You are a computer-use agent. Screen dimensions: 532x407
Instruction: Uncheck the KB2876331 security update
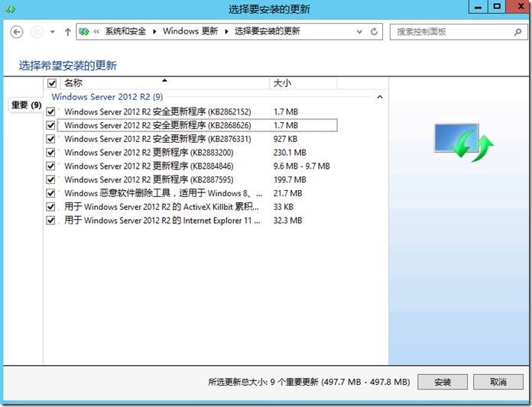[50, 139]
